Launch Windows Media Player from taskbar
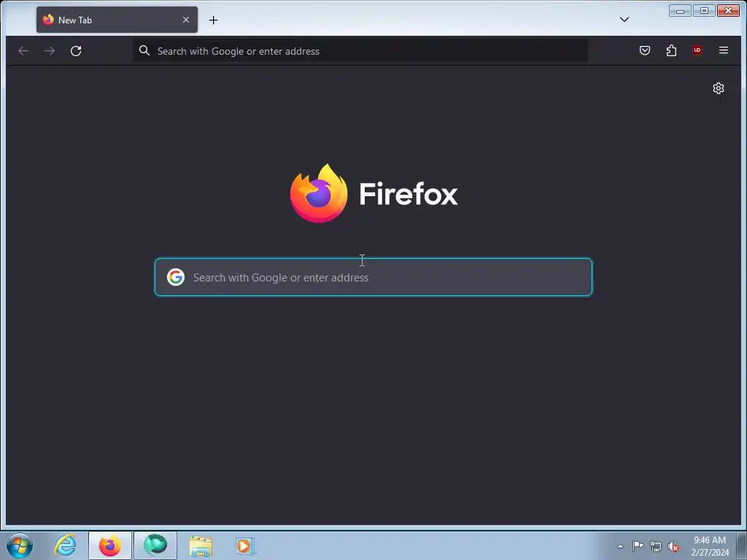This screenshot has height=560, width=747. (245, 546)
